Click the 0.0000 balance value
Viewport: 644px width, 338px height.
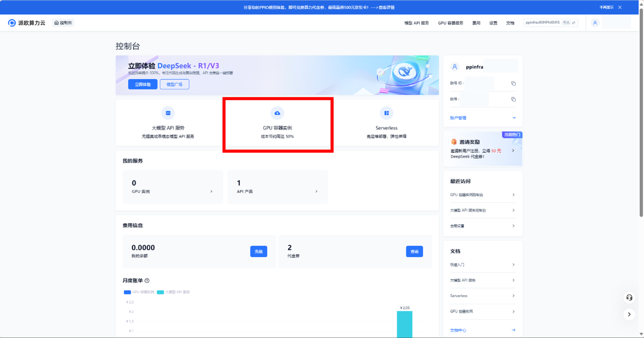pos(143,247)
